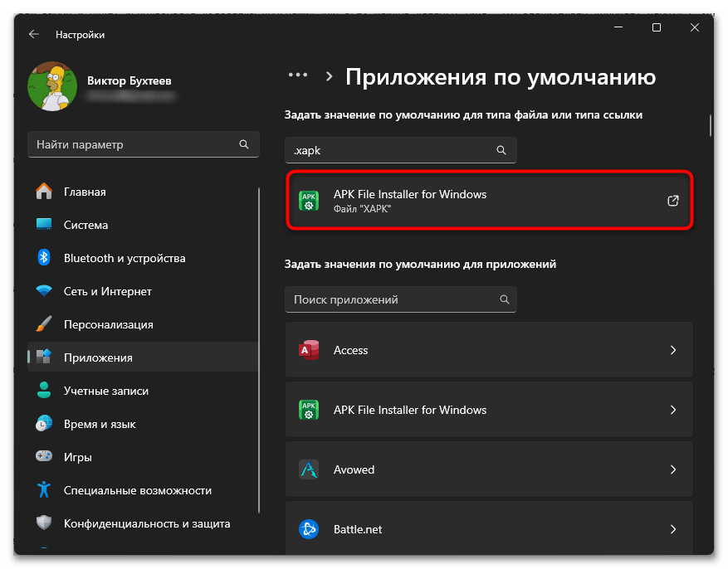Click the APK icon in the XAPK result
Screen dimensions: 728x569
(309, 201)
